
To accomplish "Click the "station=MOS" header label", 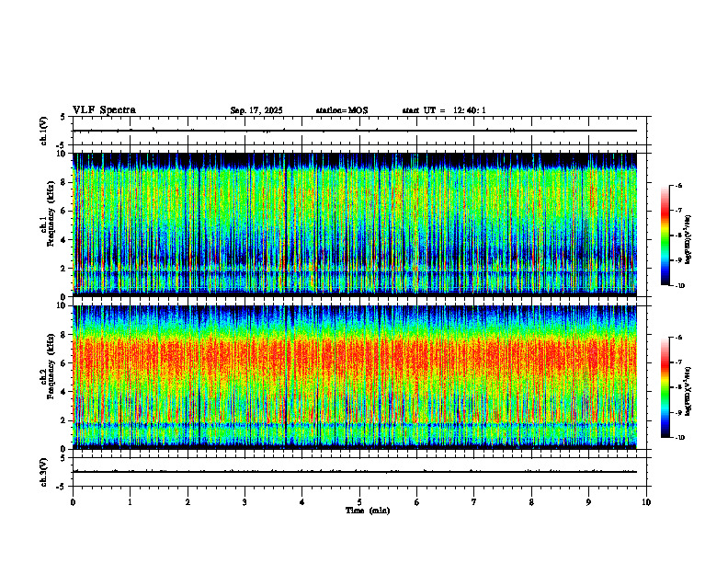I will point(342,110).
